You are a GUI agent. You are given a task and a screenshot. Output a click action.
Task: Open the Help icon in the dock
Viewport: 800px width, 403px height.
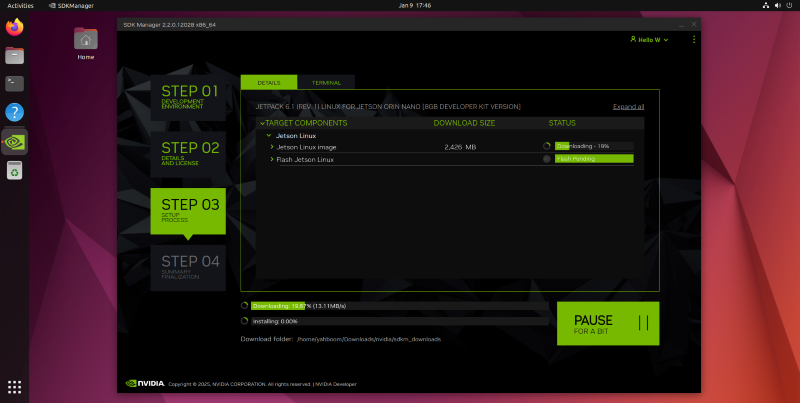15,112
